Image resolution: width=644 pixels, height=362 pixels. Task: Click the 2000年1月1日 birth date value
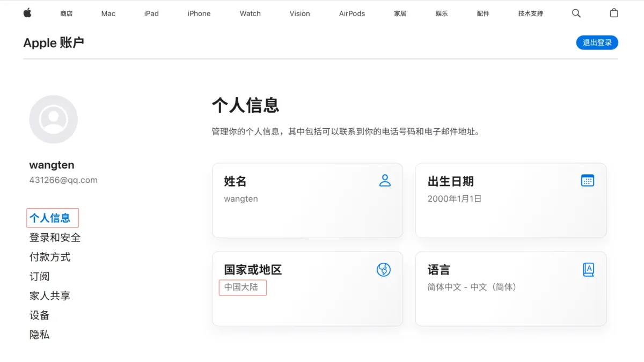(x=455, y=198)
